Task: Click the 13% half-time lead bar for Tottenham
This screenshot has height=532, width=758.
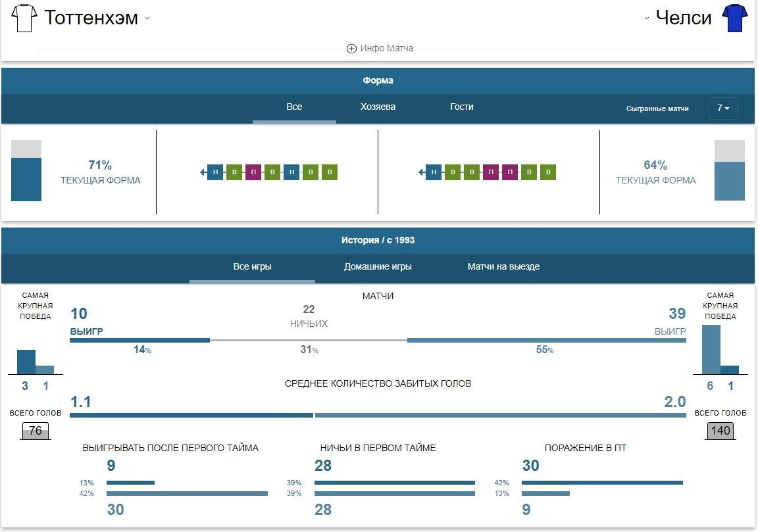Action: pyautogui.click(x=130, y=483)
